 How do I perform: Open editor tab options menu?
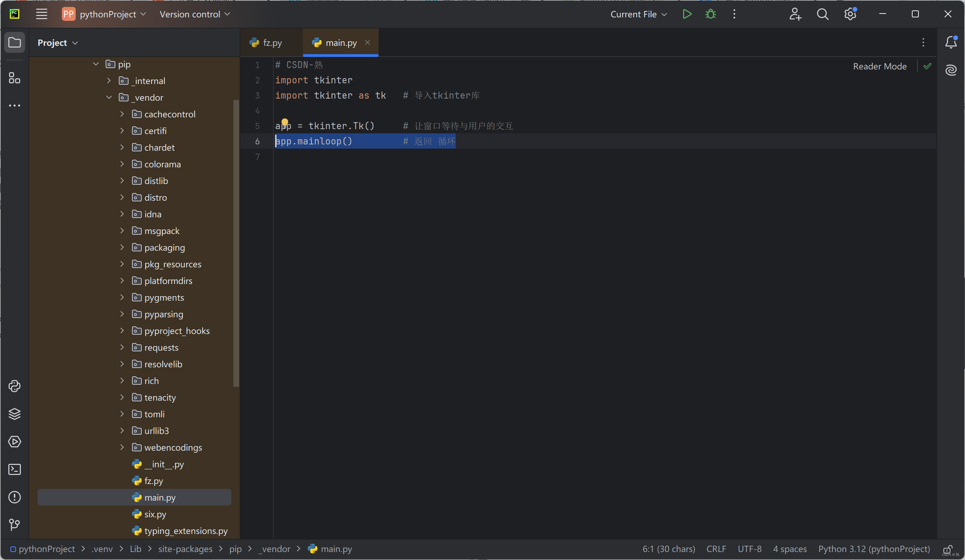(x=923, y=42)
